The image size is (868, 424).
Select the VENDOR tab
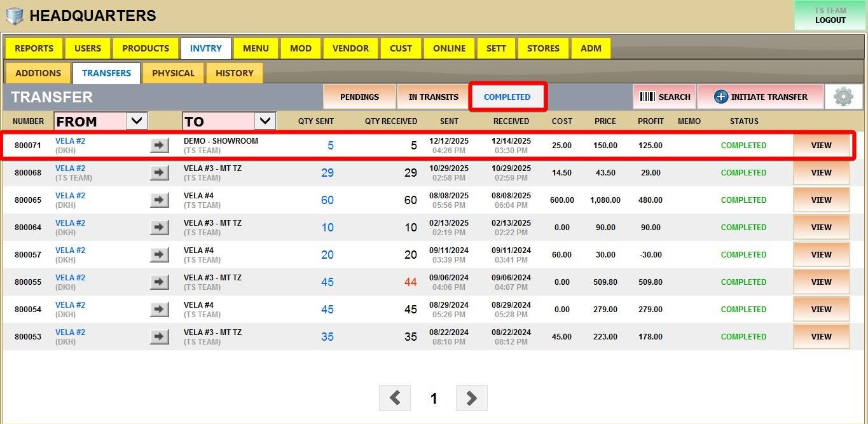tap(350, 48)
